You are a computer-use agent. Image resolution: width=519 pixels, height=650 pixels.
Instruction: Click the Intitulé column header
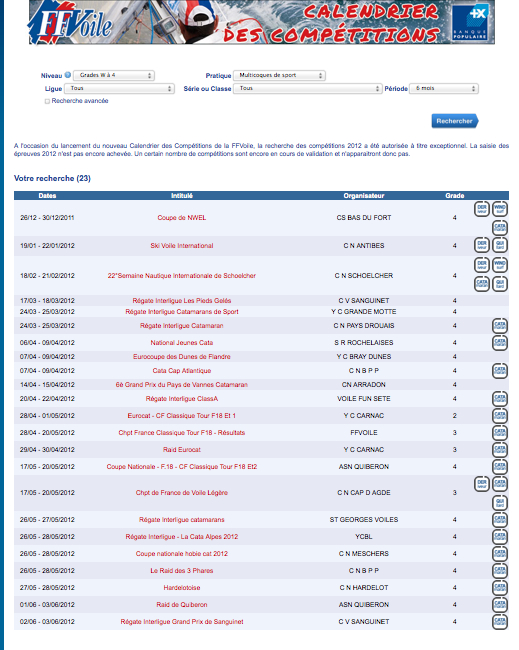pyautogui.click(x=182, y=196)
